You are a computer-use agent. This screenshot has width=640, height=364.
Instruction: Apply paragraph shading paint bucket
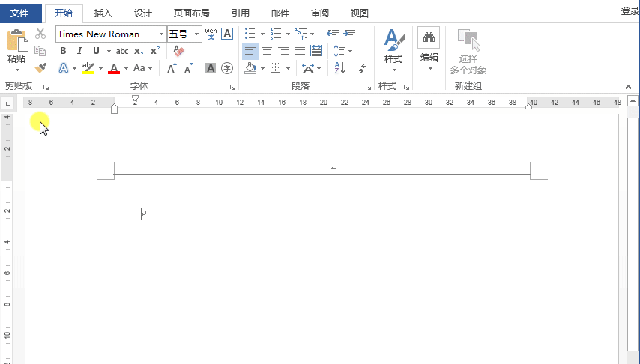(250, 68)
